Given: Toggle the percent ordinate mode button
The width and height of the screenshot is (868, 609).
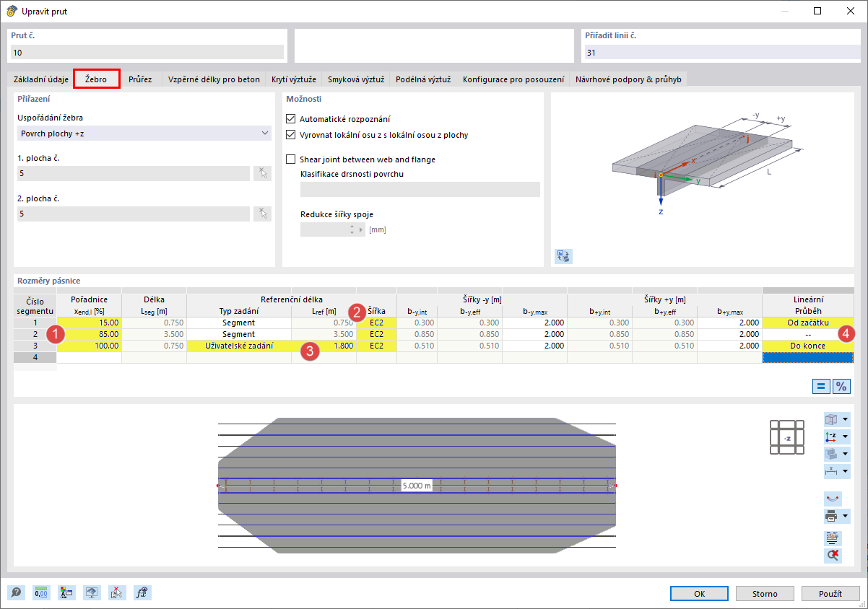Looking at the screenshot, I should (x=841, y=386).
